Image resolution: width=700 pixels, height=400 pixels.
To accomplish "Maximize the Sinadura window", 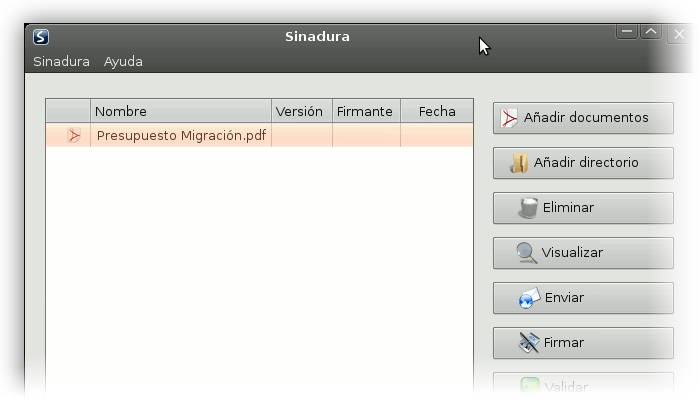I will coord(651,32).
